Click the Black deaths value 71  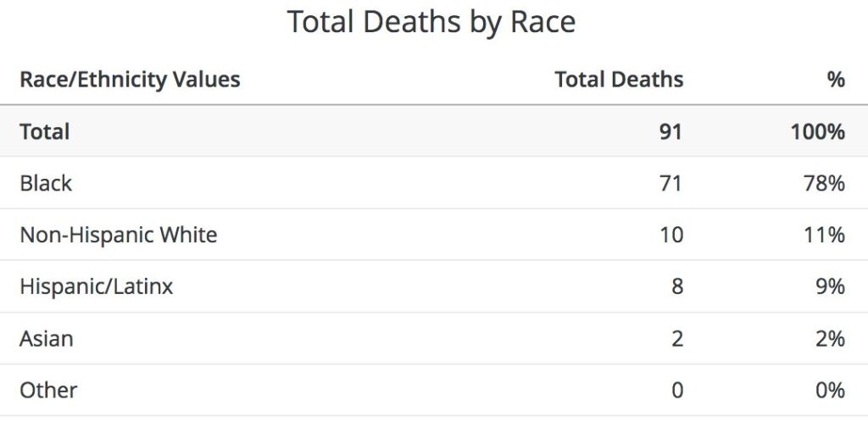(670, 183)
